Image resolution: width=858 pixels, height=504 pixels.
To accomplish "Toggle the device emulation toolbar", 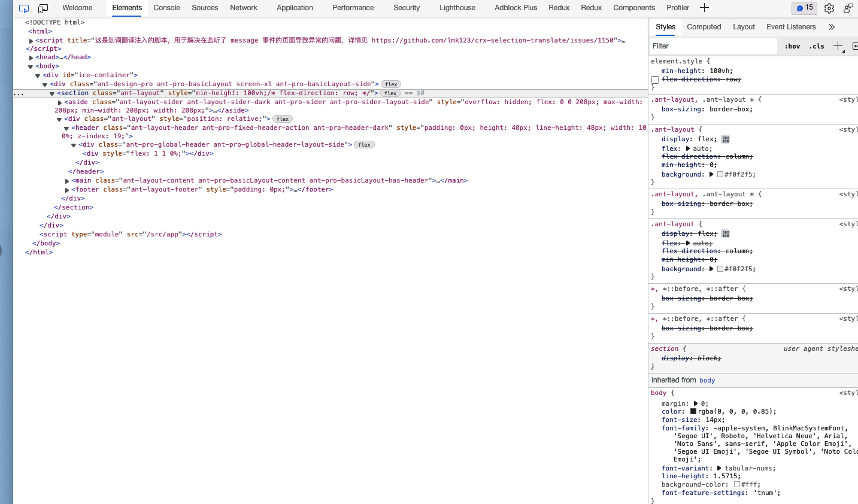I will coord(43,8).
